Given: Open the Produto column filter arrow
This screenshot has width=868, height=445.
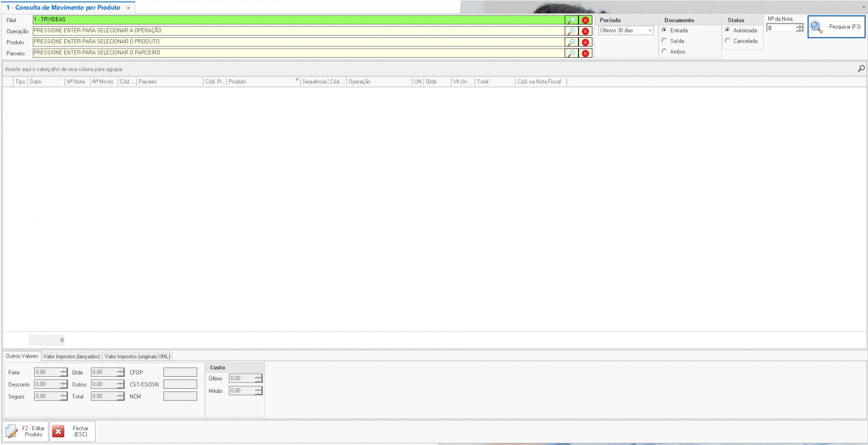Looking at the screenshot, I should pos(297,81).
